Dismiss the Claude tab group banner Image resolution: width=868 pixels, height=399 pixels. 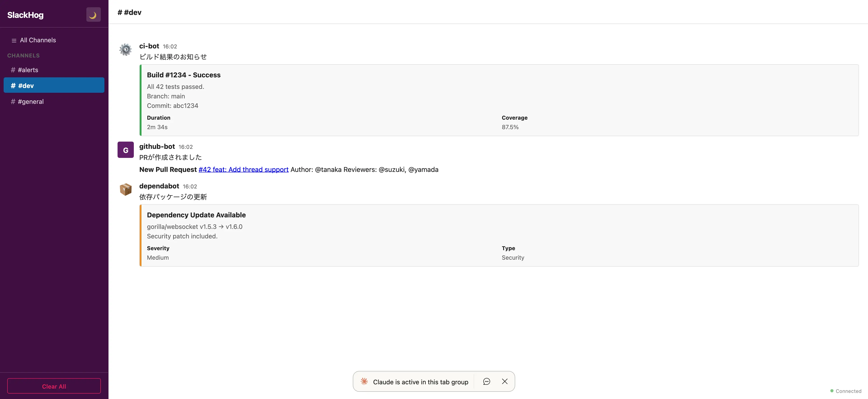505,381
